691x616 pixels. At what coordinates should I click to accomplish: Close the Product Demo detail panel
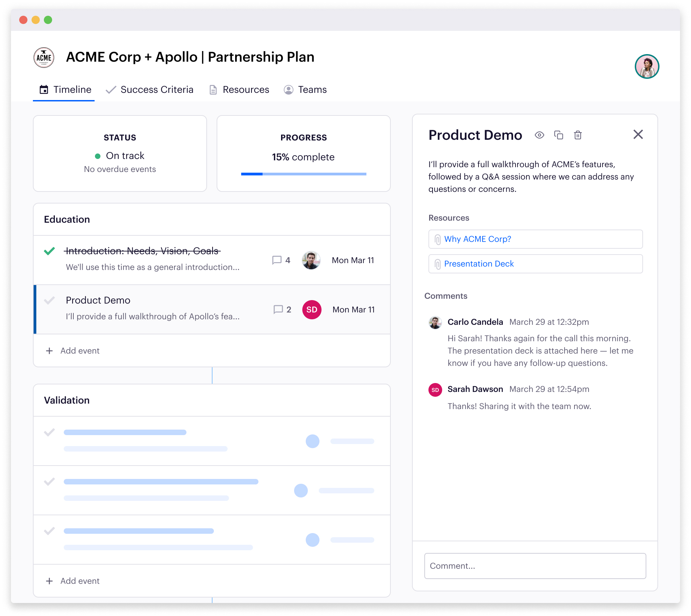638,134
